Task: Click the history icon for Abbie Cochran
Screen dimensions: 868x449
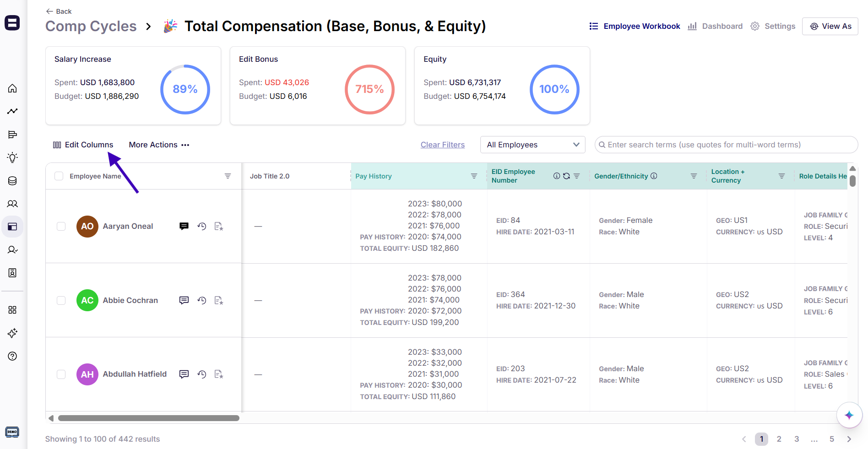Action: coord(201,300)
